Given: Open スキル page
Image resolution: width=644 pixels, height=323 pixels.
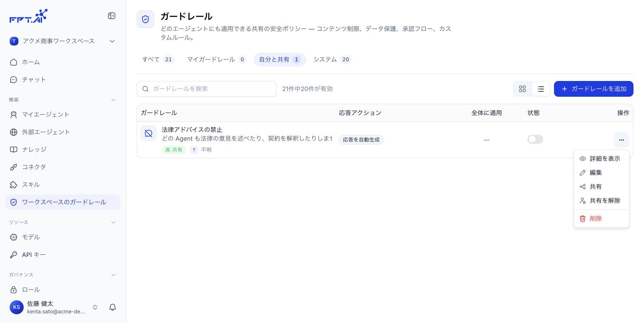Looking at the screenshot, I should pos(63,185).
